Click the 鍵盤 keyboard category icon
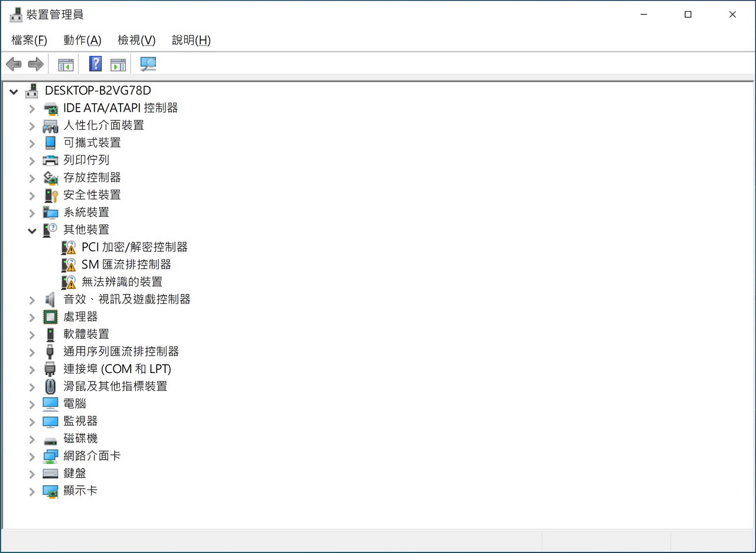Screen dimensions: 756x553 pyautogui.click(x=51, y=473)
